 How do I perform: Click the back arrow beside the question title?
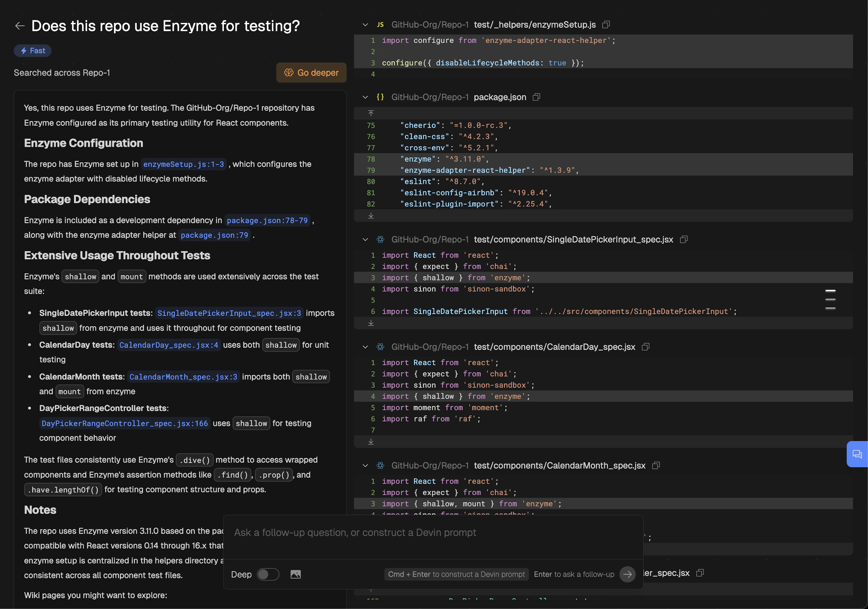click(x=20, y=26)
